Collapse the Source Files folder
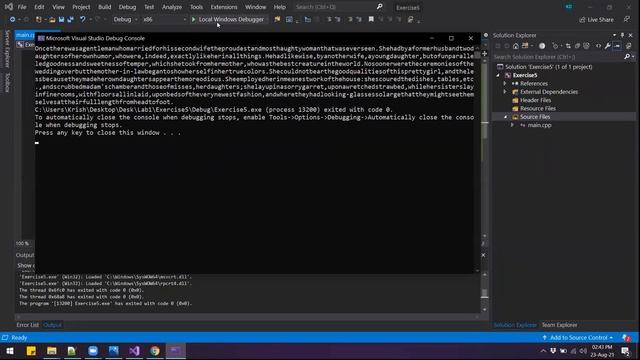The width and height of the screenshot is (640, 360). (505, 117)
